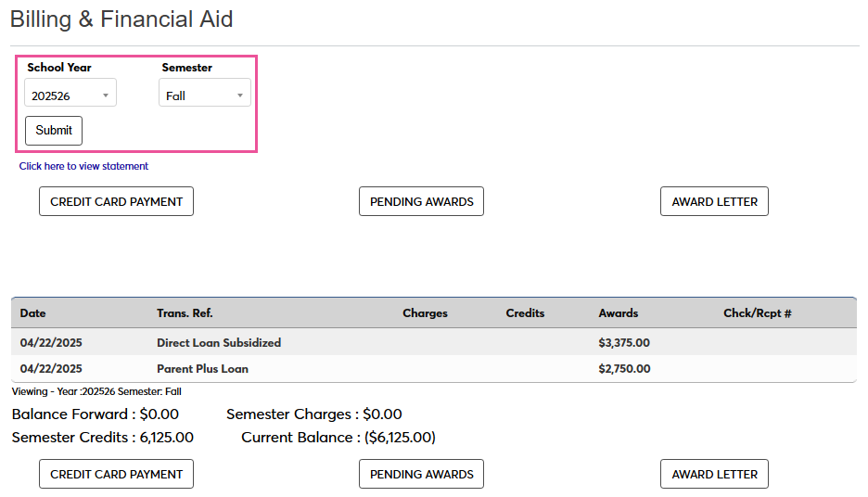
Task: Click the Trans. Ref. column header
Action: point(185,313)
